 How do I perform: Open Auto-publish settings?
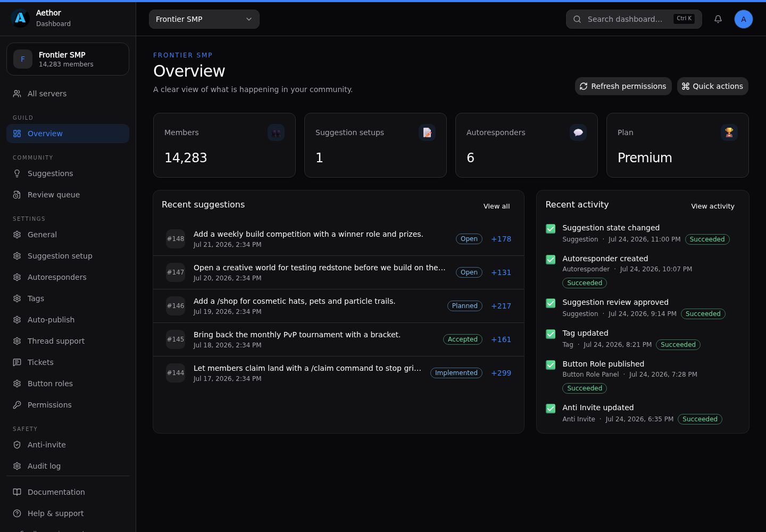(68, 320)
